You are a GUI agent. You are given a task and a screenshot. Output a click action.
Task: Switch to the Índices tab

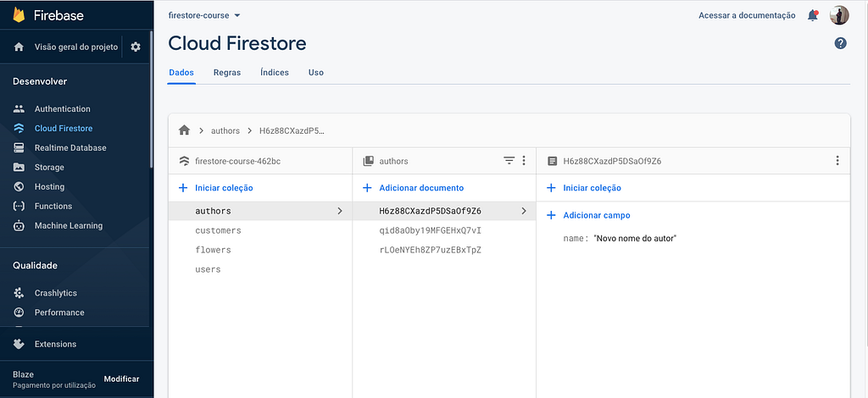(275, 73)
